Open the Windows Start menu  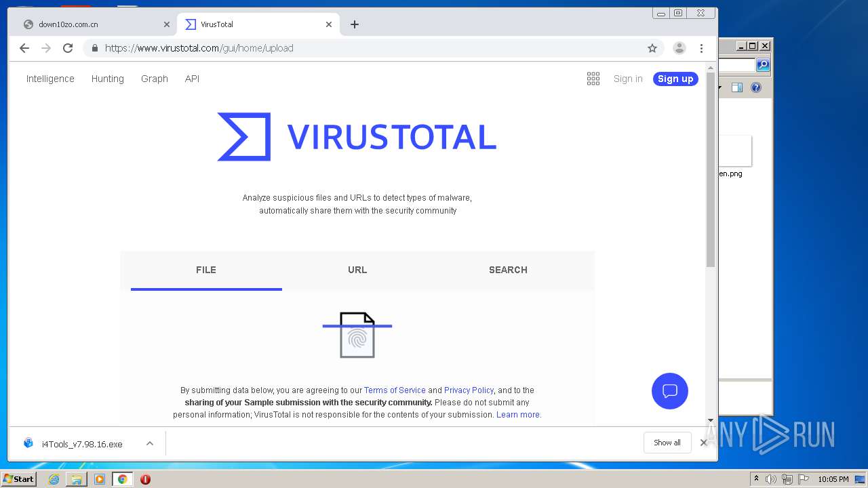(x=18, y=479)
